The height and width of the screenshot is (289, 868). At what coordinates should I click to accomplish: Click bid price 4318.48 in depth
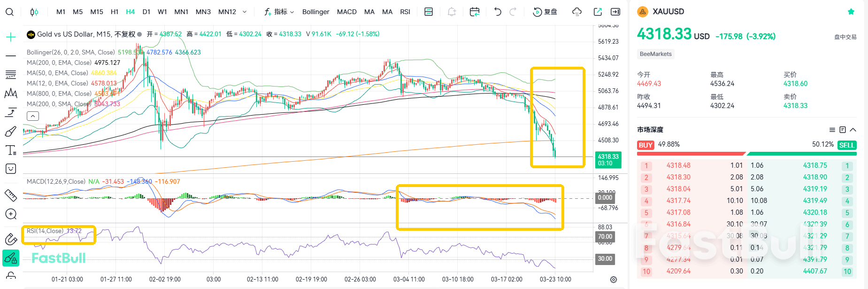[678, 165]
